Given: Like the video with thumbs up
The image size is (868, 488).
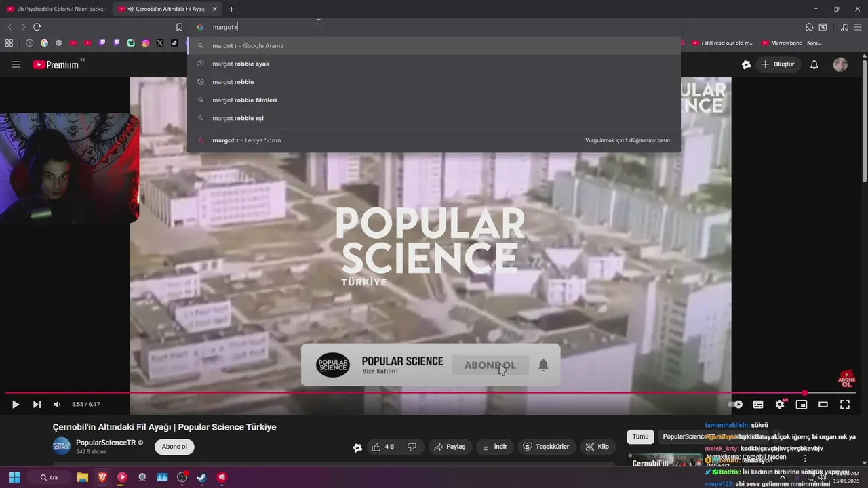Looking at the screenshot, I should [382, 447].
